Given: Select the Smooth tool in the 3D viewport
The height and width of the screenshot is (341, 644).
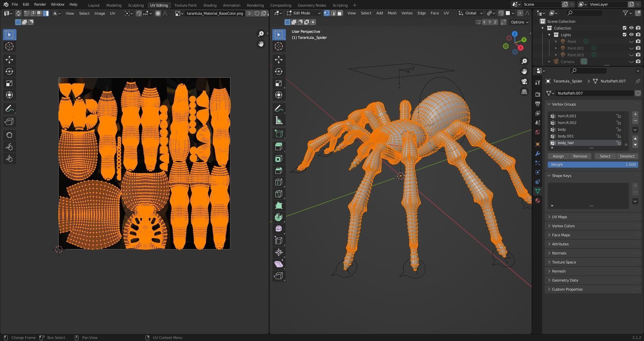Looking at the screenshot, I should (279, 229).
